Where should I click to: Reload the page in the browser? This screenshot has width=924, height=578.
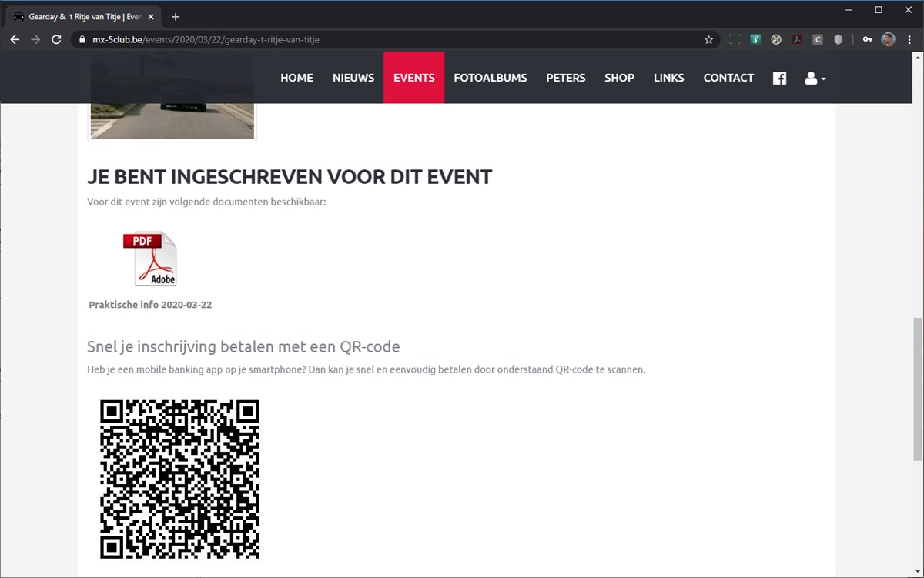point(56,39)
